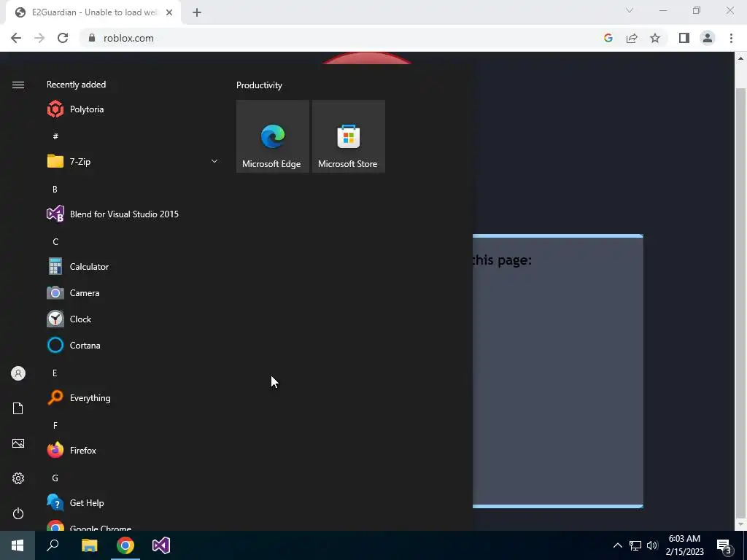This screenshot has width=747, height=560.
Task: Open a new Chrome tab
Action: click(197, 12)
